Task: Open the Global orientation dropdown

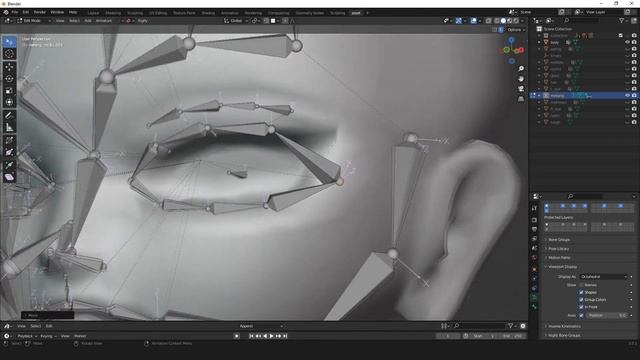Action: click(236, 20)
